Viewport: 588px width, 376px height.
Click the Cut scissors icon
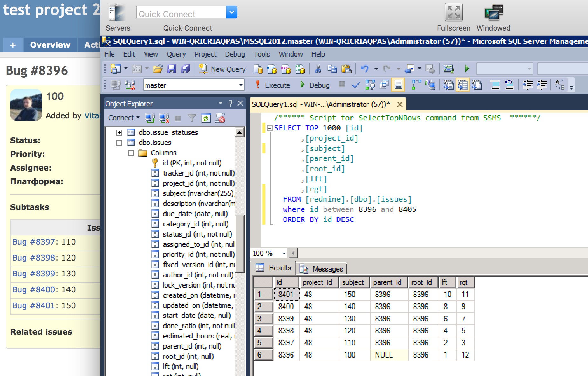point(318,69)
